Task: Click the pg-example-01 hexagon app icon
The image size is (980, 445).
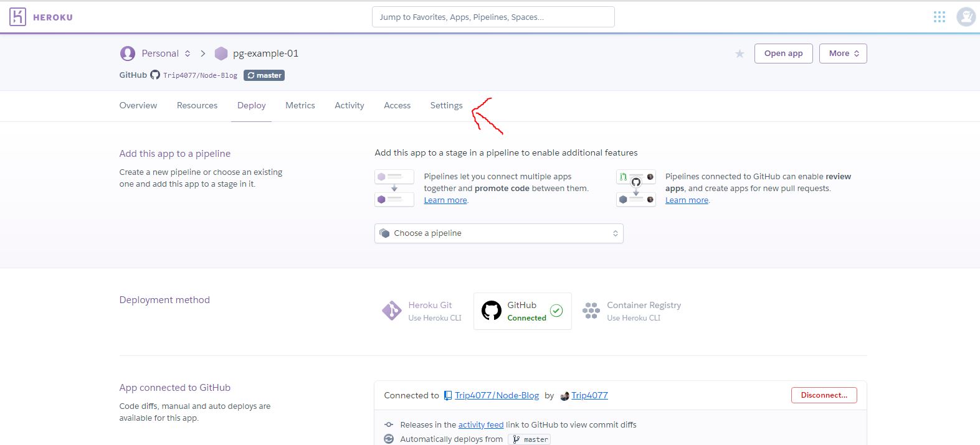Action: pos(221,54)
